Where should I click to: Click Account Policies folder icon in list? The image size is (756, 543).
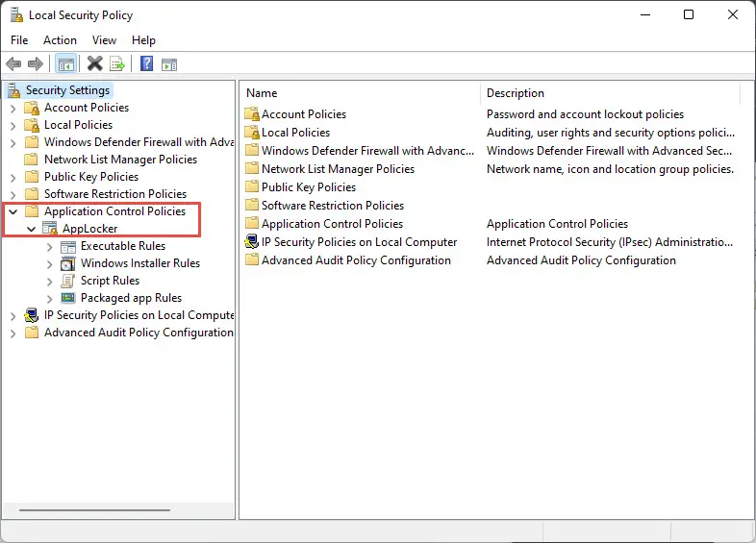click(252, 114)
